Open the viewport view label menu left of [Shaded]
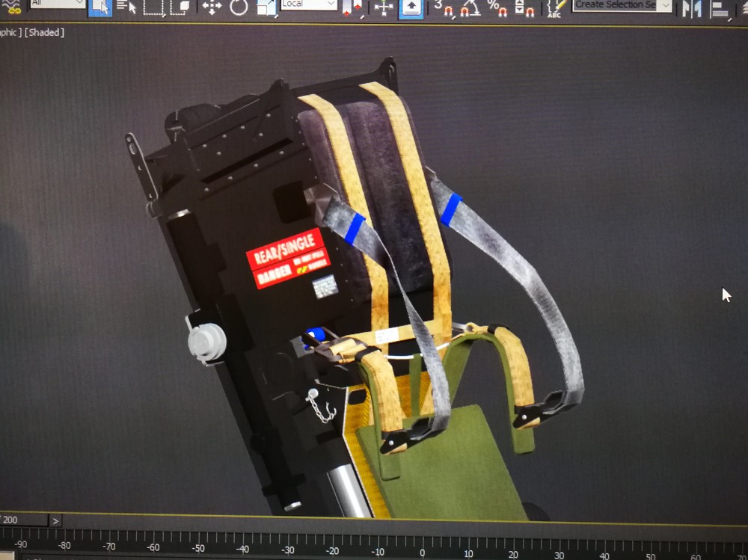 pos(10,32)
